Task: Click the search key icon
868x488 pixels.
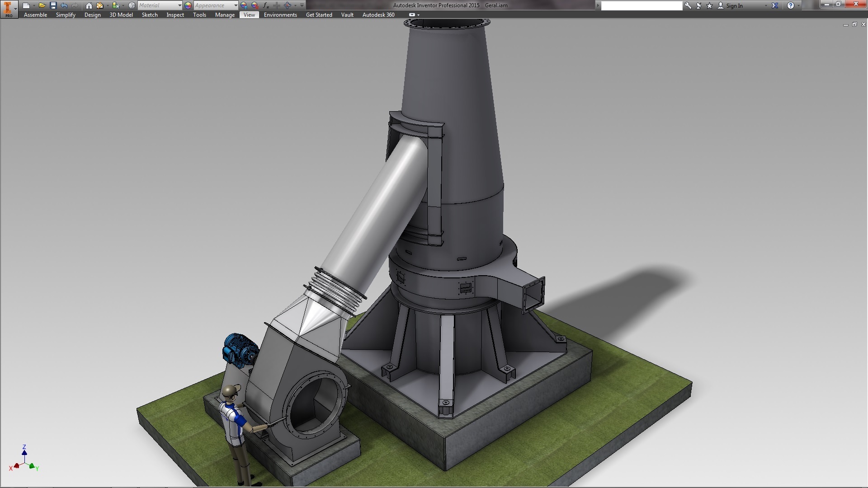Action: click(x=688, y=5)
